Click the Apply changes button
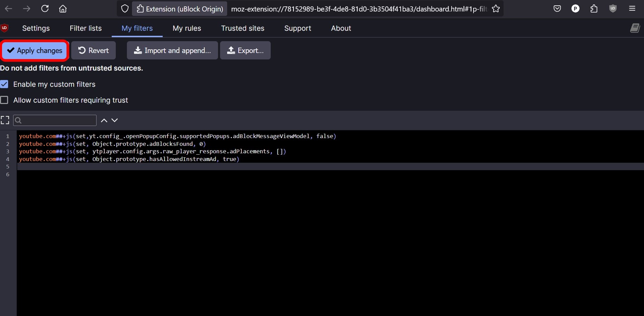Viewport: 644px width, 316px height. [35, 50]
